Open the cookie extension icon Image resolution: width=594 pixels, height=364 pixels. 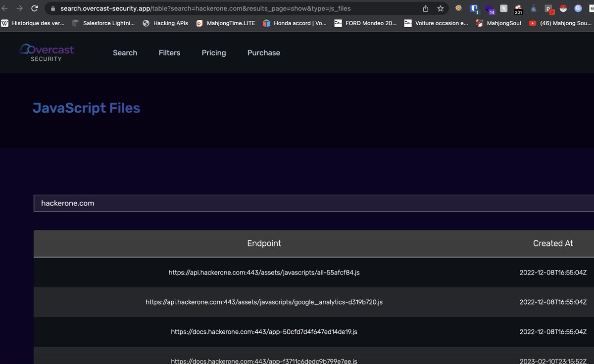(459, 8)
